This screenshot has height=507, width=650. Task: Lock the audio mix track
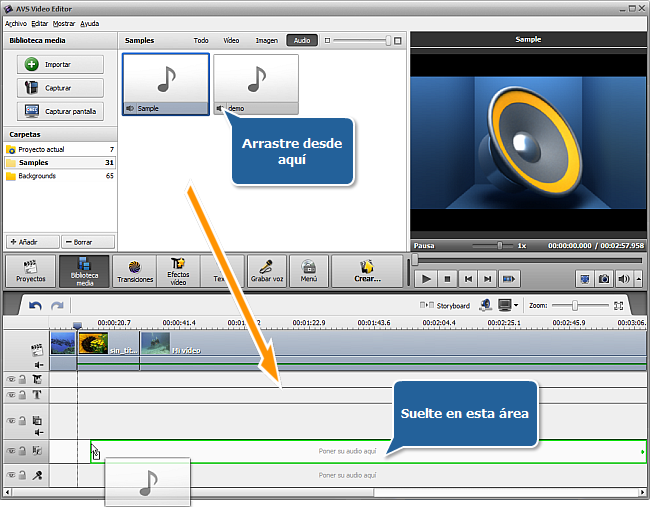click(22, 451)
